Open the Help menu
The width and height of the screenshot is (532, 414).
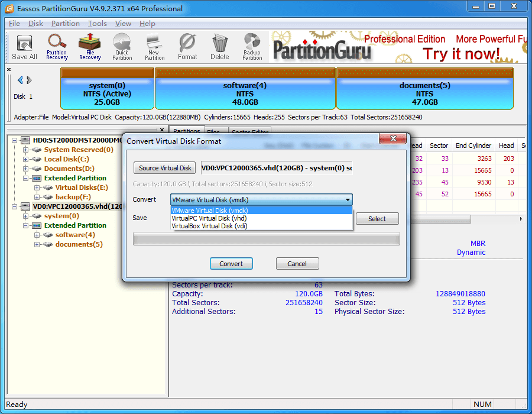click(147, 24)
